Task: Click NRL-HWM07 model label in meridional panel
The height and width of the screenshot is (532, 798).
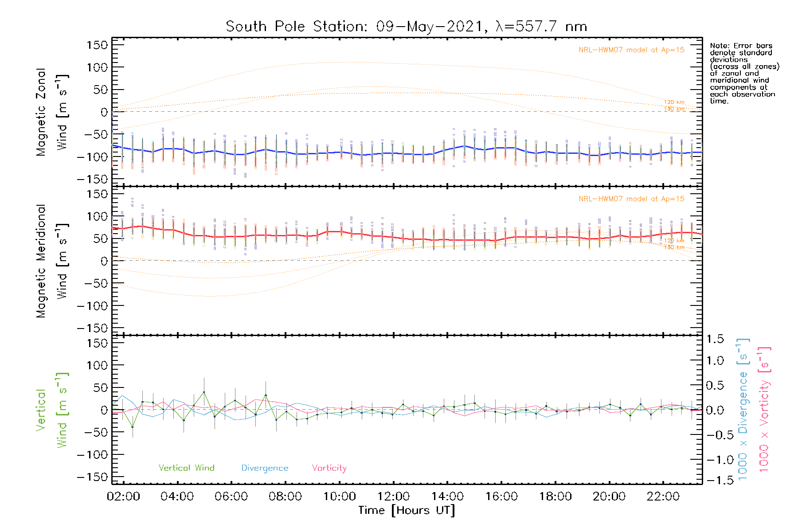Action: coord(631,199)
